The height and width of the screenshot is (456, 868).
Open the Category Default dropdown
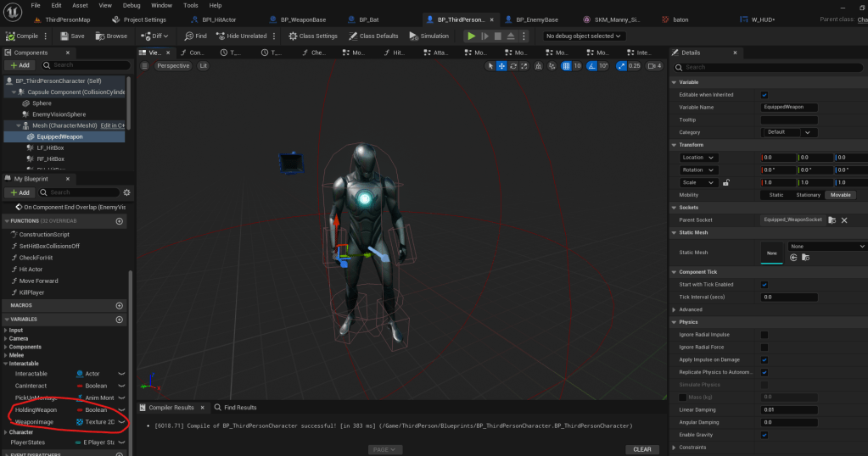(788, 132)
